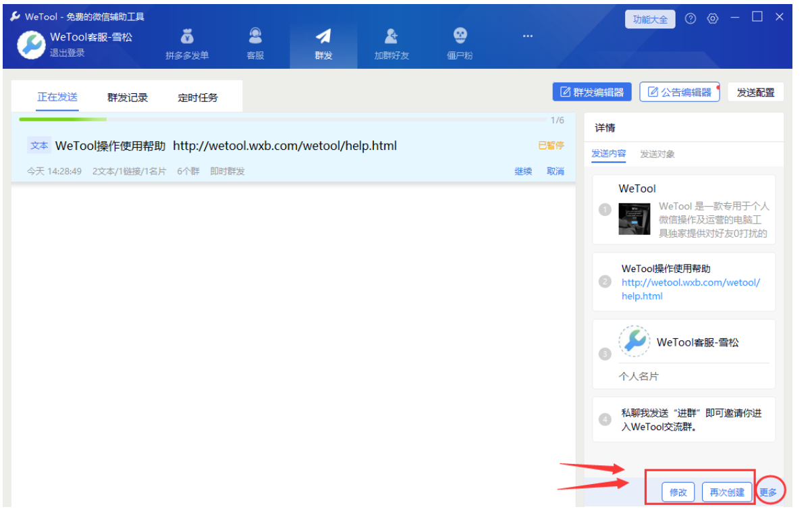Open the 功能大全 button
Image resolution: width=812 pixels, height=528 pixels.
[x=651, y=20]
